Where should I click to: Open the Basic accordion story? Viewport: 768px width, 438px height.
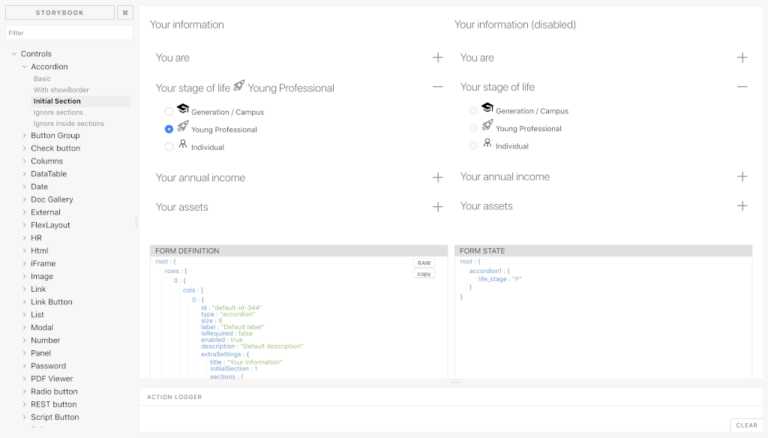pos(42,78)
